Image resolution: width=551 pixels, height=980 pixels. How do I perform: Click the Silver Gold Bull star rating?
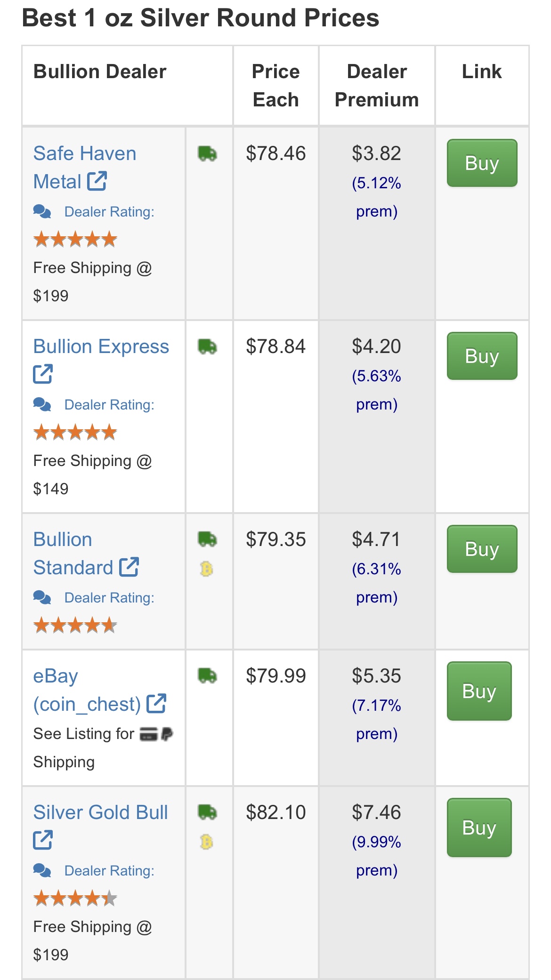pos(75,899)
